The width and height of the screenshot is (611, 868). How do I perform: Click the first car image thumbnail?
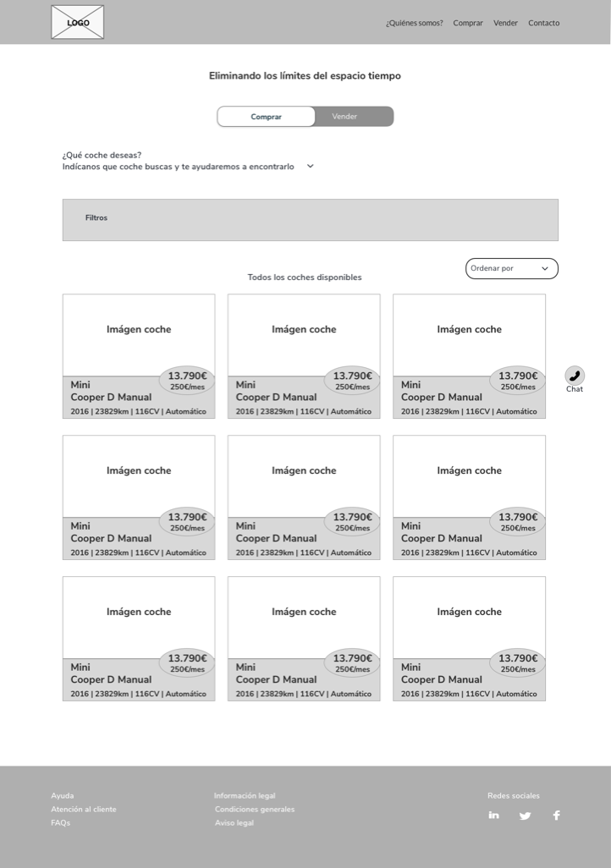[138, 330]
